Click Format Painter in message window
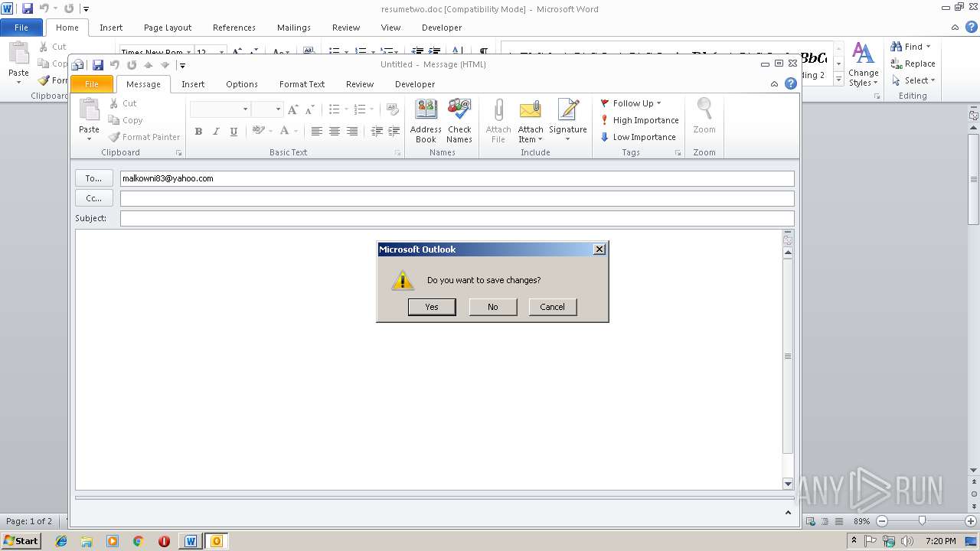980x551 pixels. pyautogui.click(x=144, y=137)
